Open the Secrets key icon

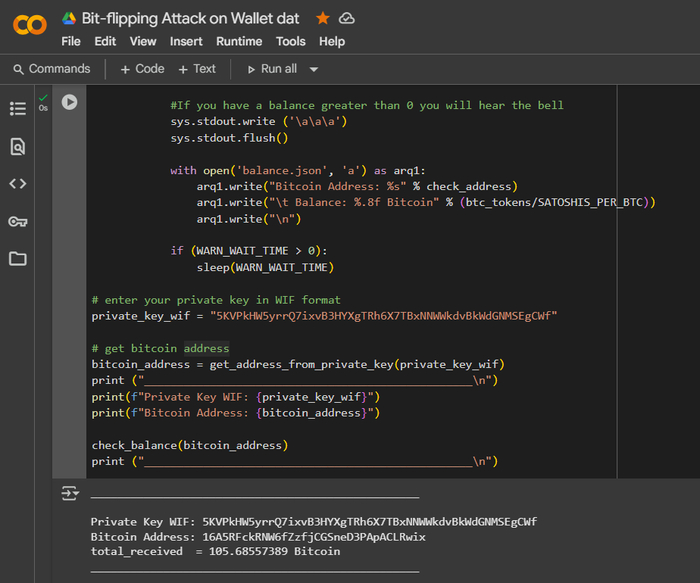click(17, 221)
